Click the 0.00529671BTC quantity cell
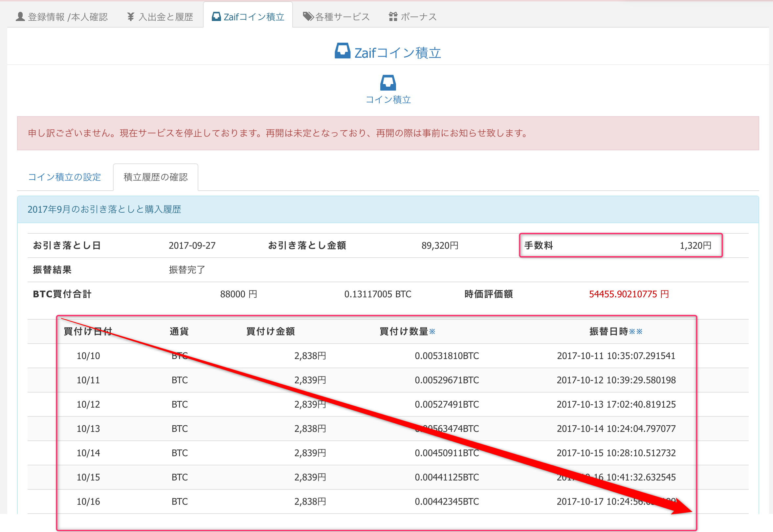Image resolution: width=773 pixels, height=532 pixels. click(x=447, y=380)
